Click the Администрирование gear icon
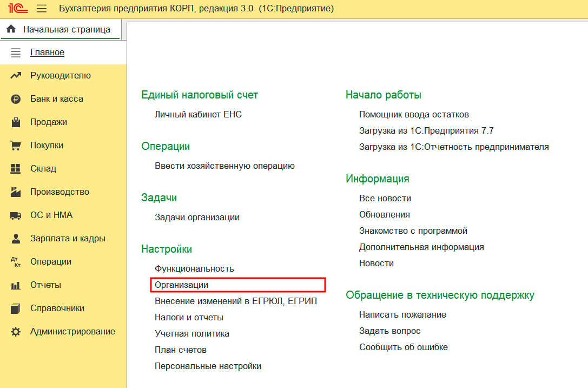Viewport: 588px width, 388px height. tap(16, 332)
